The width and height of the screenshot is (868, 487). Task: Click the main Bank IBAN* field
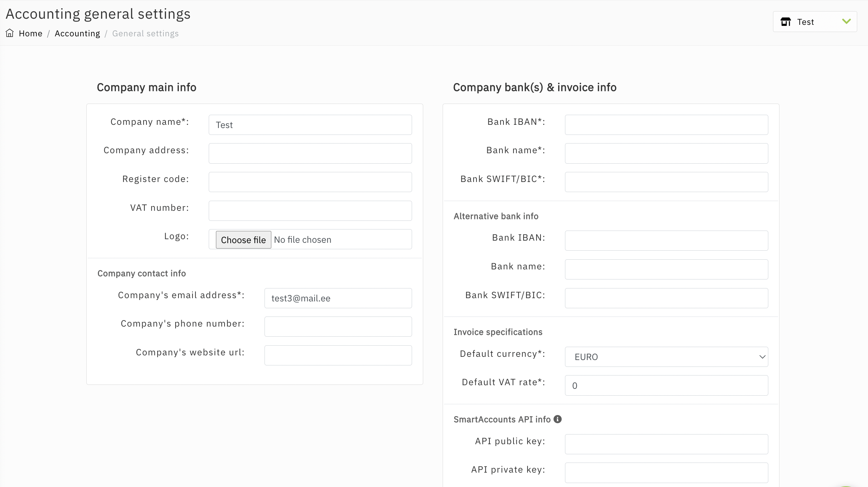pyautogui.click(x=666, y=125)
